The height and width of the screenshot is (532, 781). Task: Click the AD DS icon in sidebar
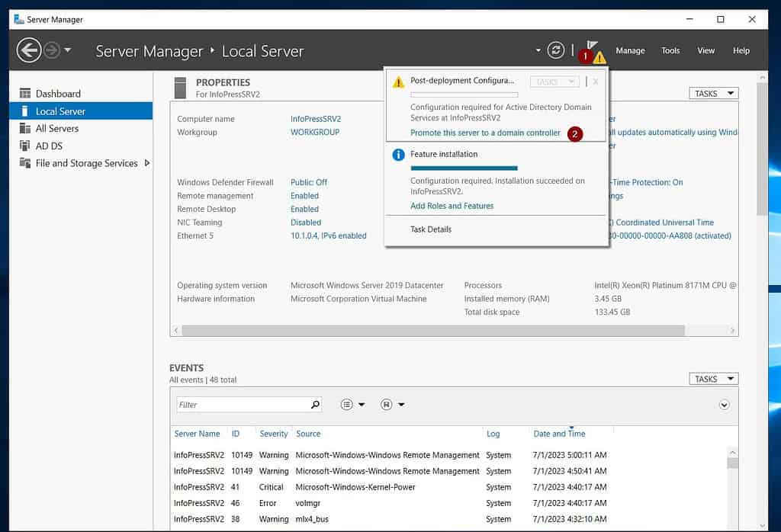(25, 146)
